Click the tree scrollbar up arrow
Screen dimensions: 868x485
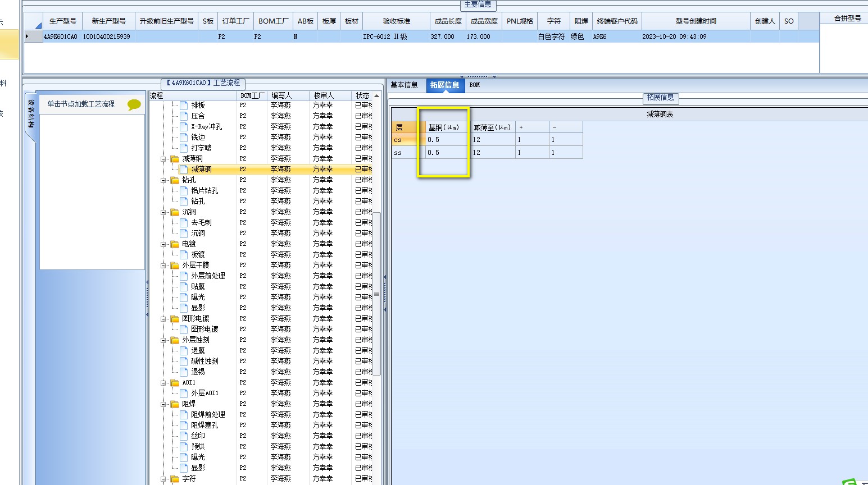coord(377,96)
